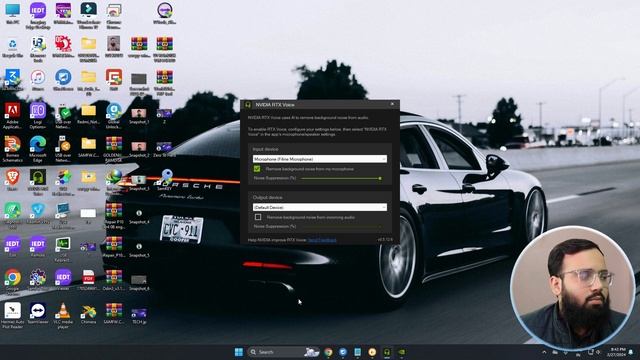Open the Snapshot_1 image file
The width and height of the screenshot is (640, 360).
(x=139, y=116)
